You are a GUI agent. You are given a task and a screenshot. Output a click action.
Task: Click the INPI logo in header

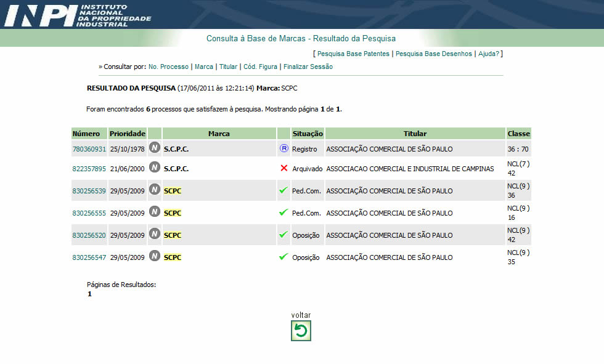click(x=77, y=15)
